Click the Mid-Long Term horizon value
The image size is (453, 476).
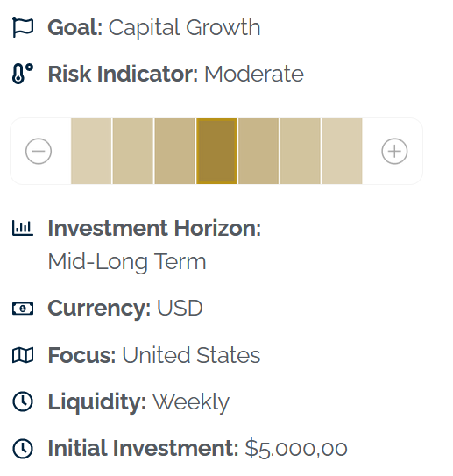point(127,262)
